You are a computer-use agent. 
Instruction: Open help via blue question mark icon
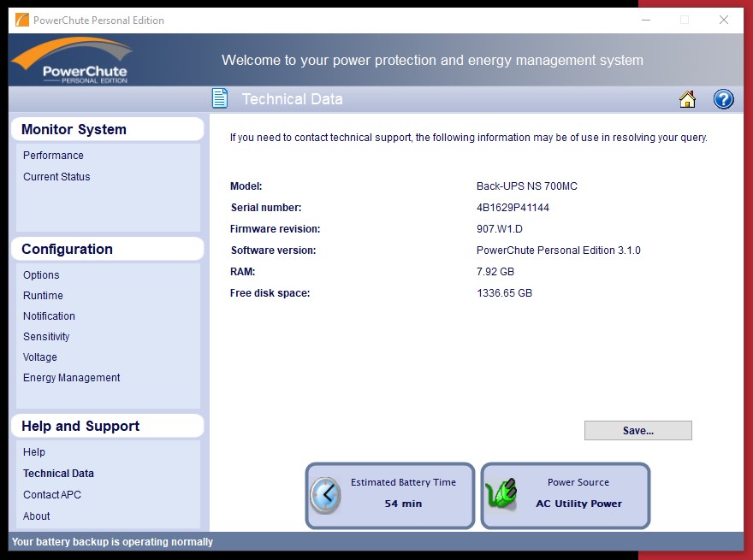723,99
